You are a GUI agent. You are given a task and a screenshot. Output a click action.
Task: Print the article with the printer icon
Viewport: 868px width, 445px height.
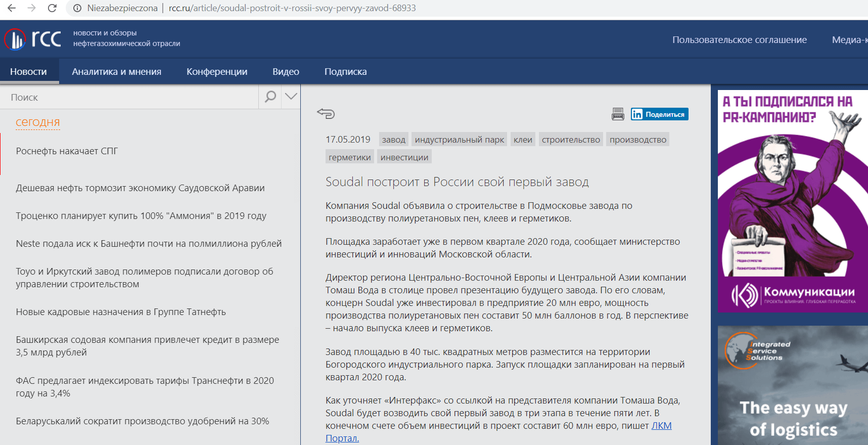point(618,114)
